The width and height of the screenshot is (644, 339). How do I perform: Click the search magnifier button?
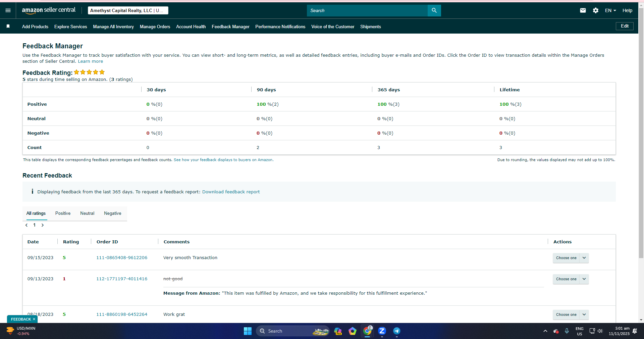434,10
